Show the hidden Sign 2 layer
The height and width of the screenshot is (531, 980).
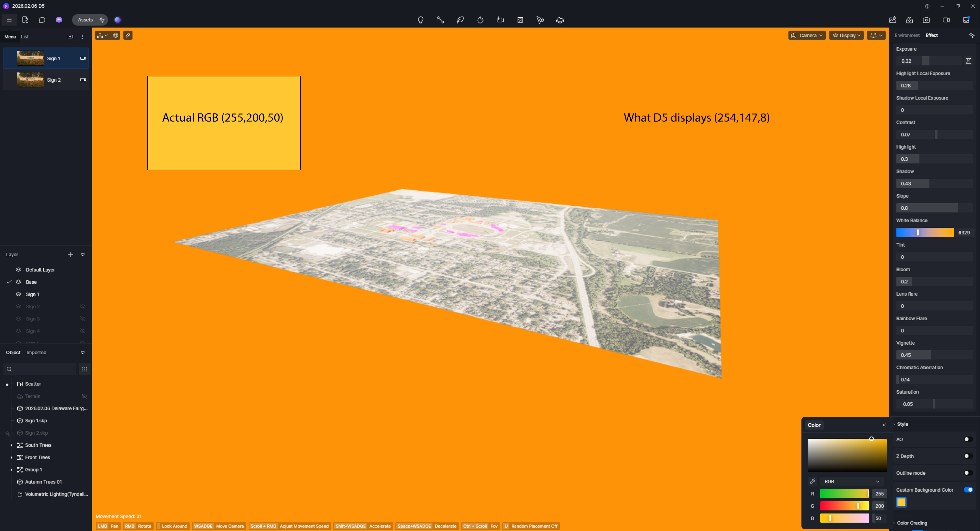[x=83, y=306]
